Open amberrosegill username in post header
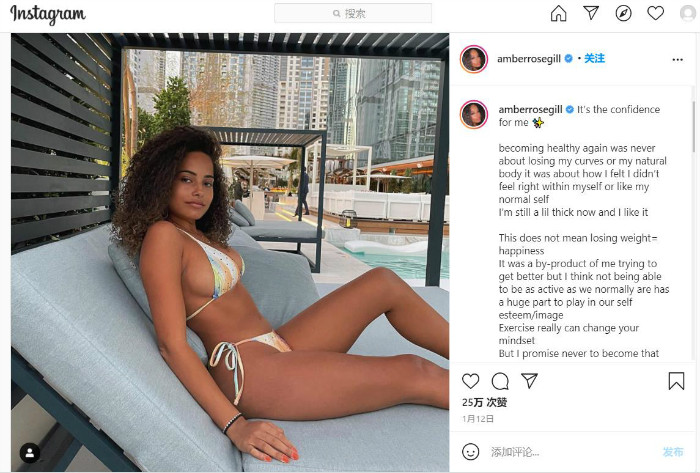This screenshot has width=700, height=473. point(529,59)
